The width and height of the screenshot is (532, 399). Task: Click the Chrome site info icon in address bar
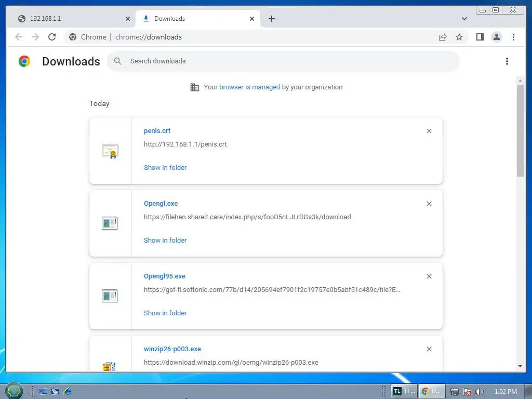pyautogui.click(x=73, y=37)
